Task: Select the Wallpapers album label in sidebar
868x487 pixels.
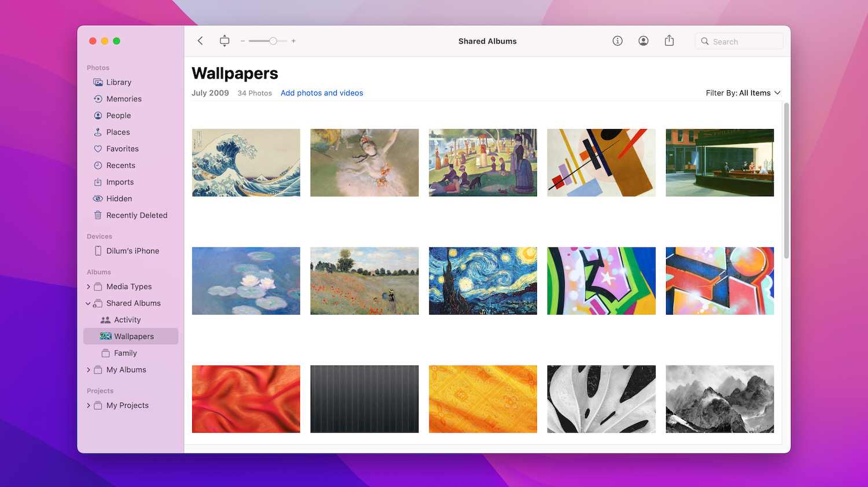Action: pyautogui.click(x=134, y=337)
